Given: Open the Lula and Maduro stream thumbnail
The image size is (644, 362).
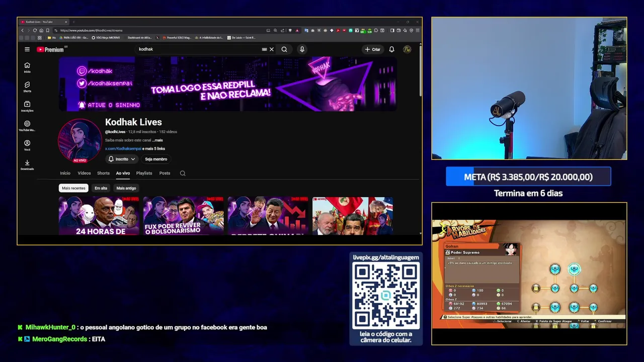Looking at the screenshot, I should click(353, 216).
